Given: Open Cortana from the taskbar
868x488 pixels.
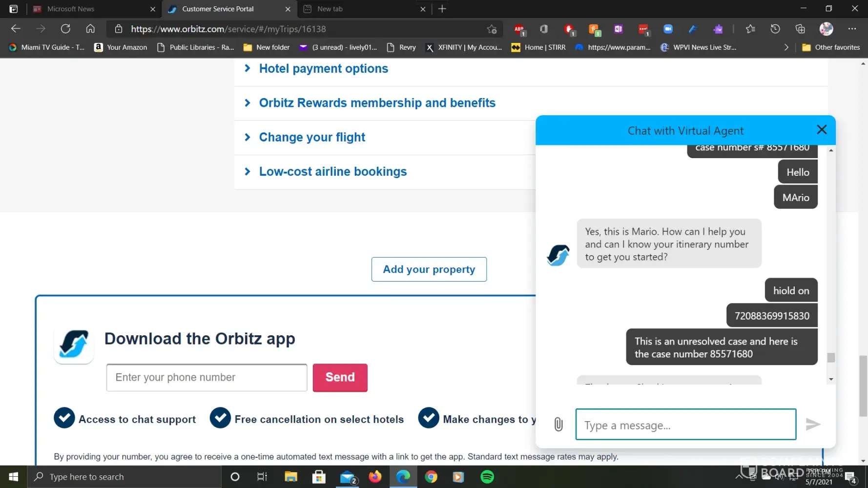Looking at the screenshot, I should 235,477.
